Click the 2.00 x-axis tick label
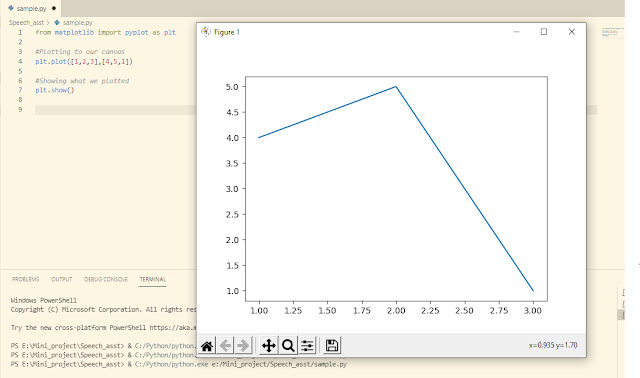 (396, 311)
